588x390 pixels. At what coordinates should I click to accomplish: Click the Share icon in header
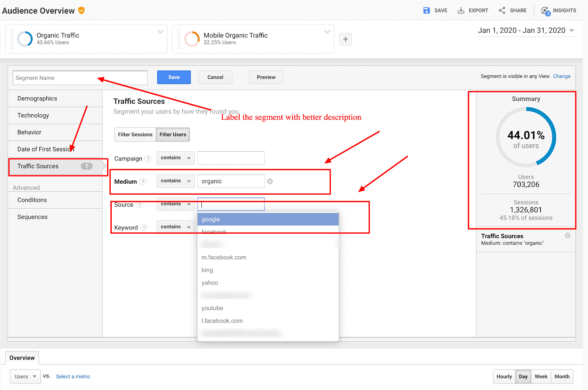click(502, 10)
